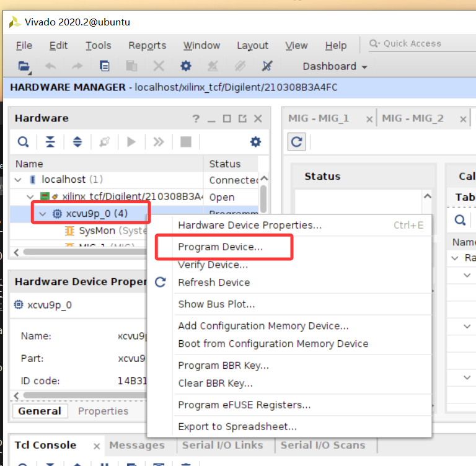The width and height of the screenshot is (476, 466).
Task: Collapse all in Hardware panel
Action: point(50,142)
